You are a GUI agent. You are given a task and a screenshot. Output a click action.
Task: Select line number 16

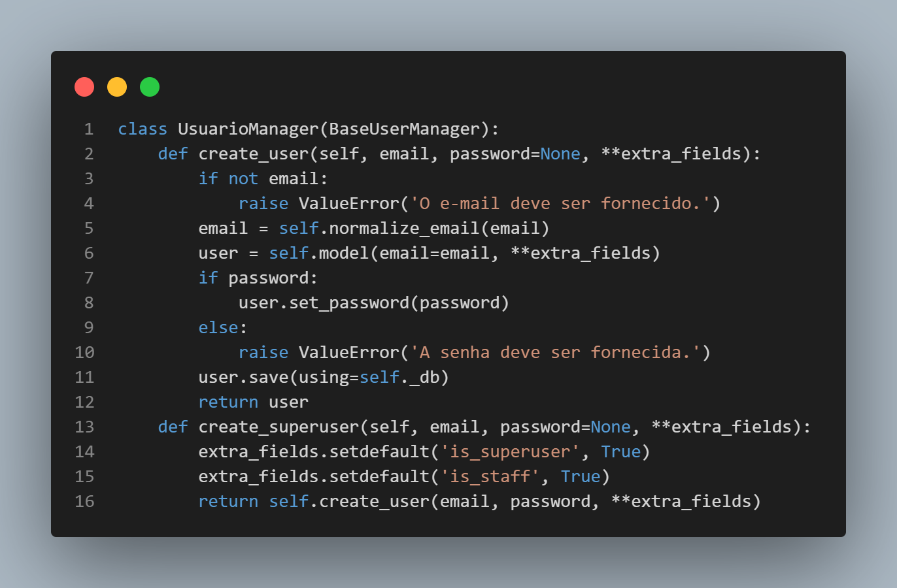(84, 502)
